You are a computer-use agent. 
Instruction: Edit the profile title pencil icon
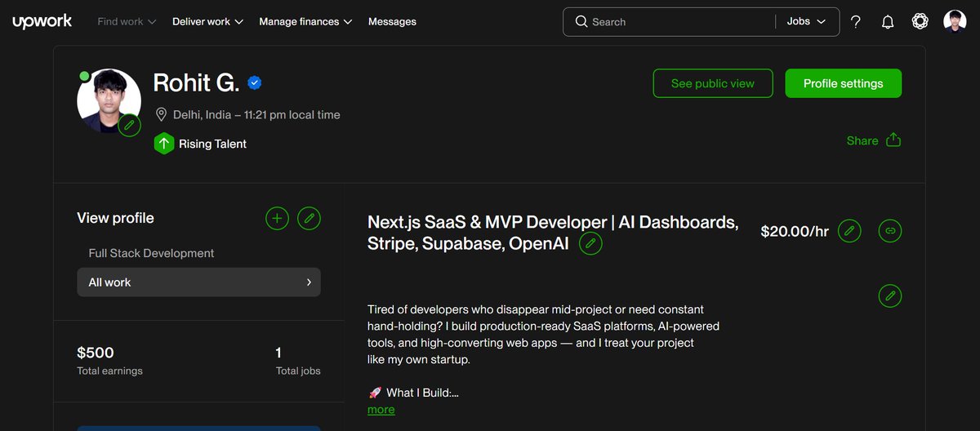[590, 243]
